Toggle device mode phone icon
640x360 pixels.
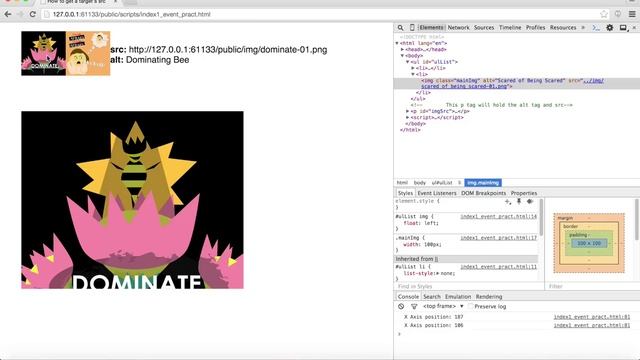coord(412,27)
